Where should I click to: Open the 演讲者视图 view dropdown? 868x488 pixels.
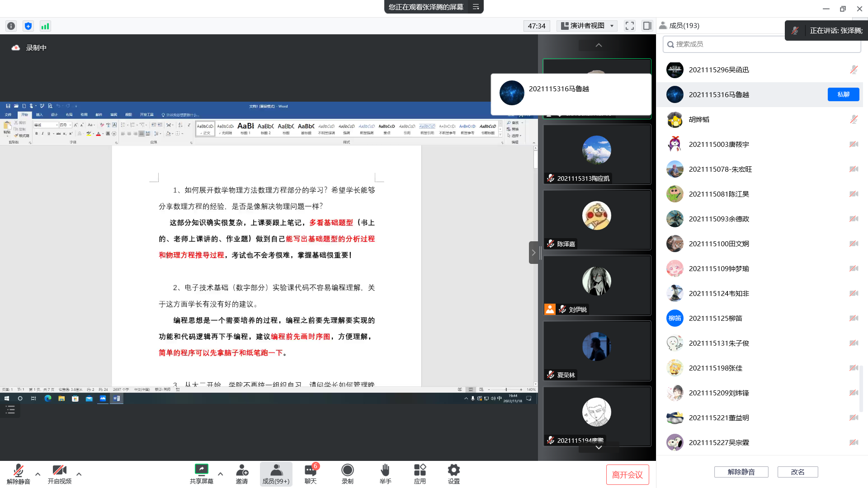click(x=588, y=26)
